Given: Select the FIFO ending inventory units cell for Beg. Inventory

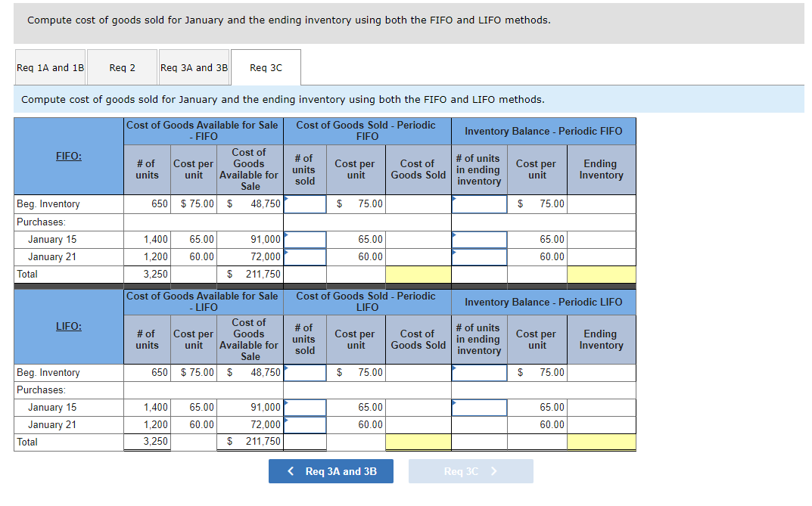Looking at the screenshot, I should click(x=479, y=203).
